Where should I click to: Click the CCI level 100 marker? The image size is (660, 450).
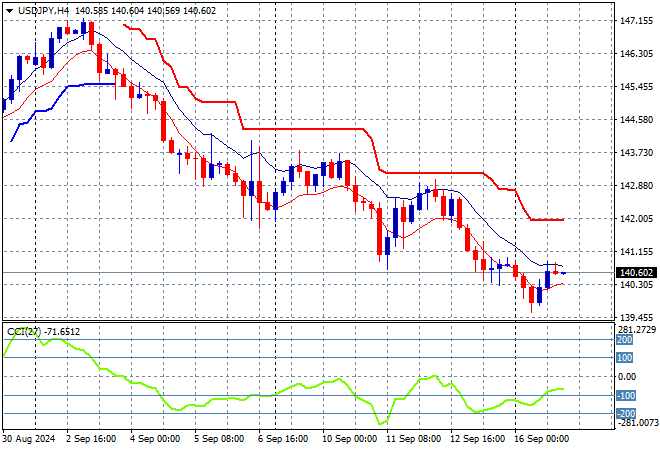coord(625,358)
